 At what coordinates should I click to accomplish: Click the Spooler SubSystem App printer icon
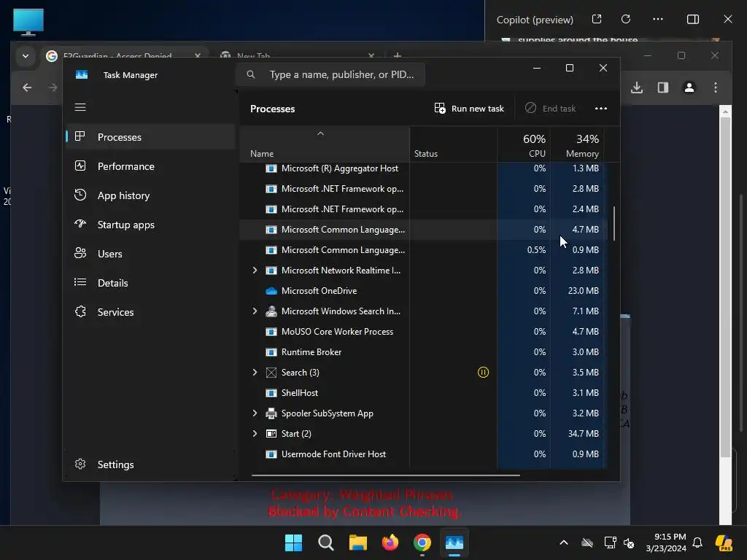pyautogui.click(x=271, y=413)
